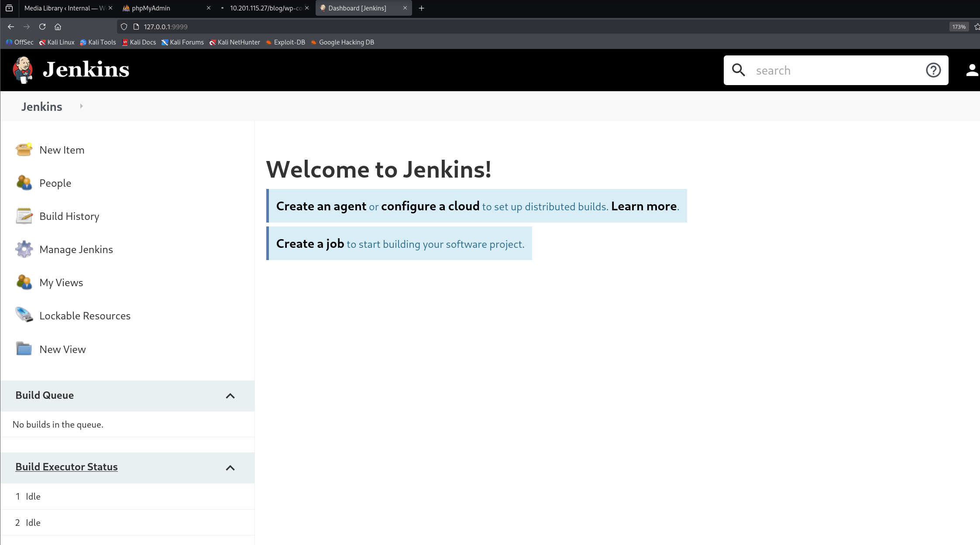Viewport: 980px width, 545px height.
Task: Go back with browser back arrow
Action: (x=11, y=27)
